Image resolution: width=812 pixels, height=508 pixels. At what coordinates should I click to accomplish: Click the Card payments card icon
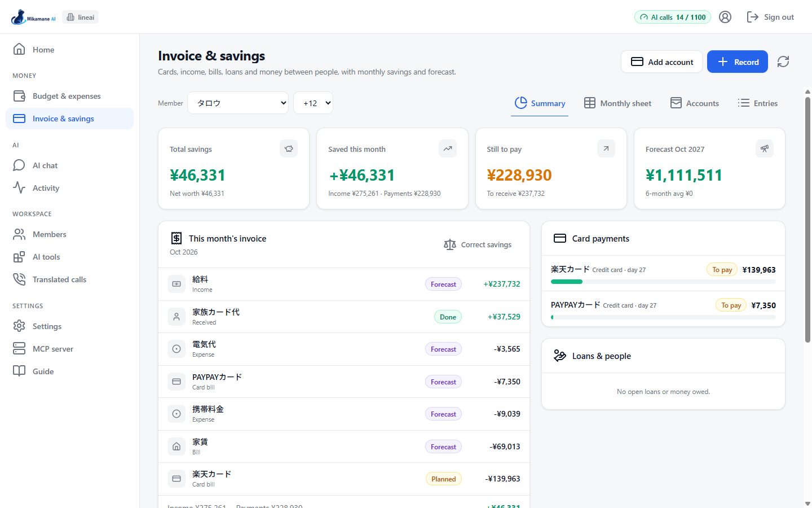[560, 238]
